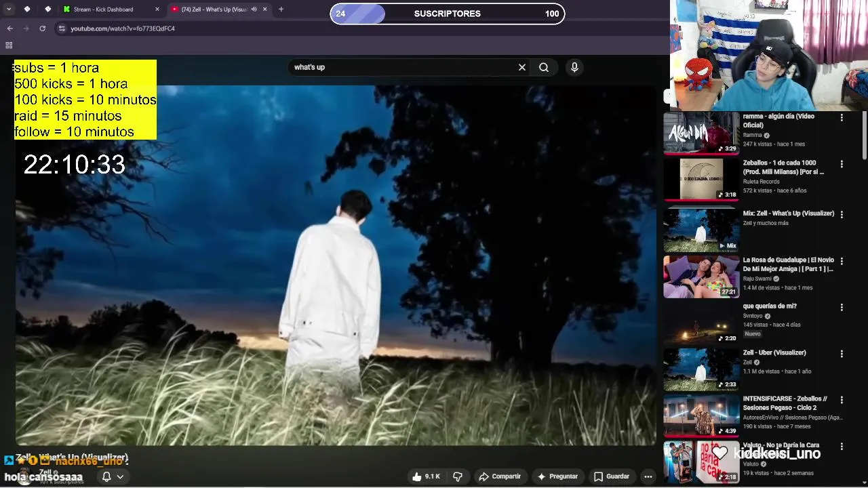Close the Kick Dashboard tab
Screen dimensions: 868x488
click(x=157, y=9)
